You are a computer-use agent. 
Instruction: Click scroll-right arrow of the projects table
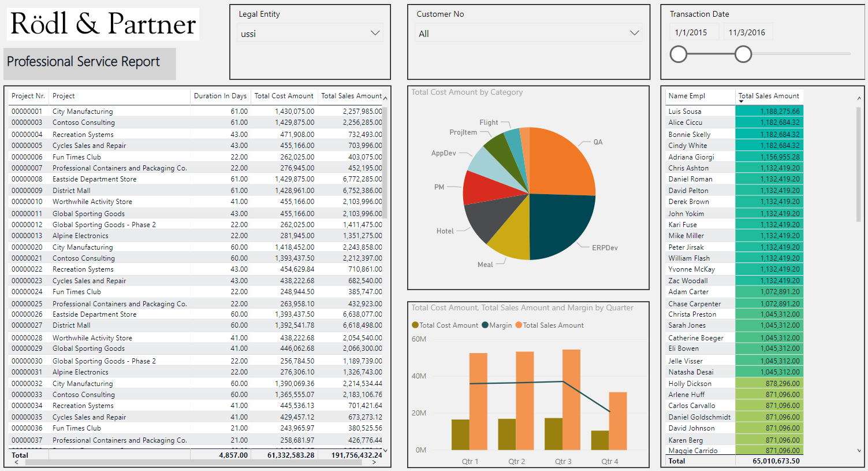click(x=374, y=462)
